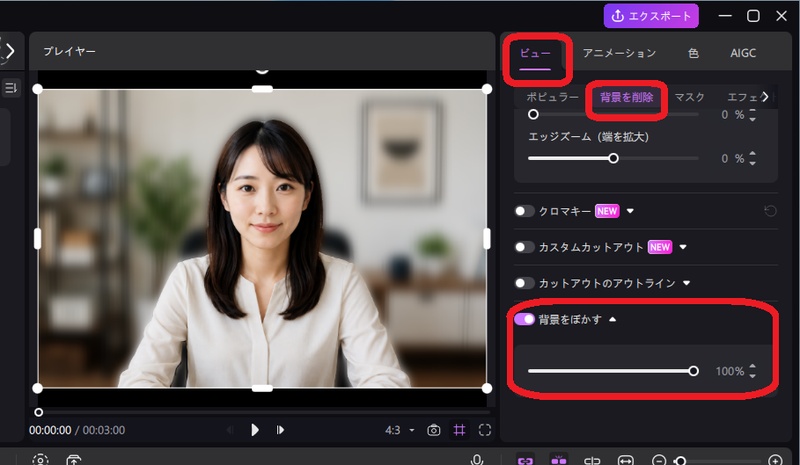Click the top slider handle above エッジズーム
The image size is (800, 465).
coord(533,114)
